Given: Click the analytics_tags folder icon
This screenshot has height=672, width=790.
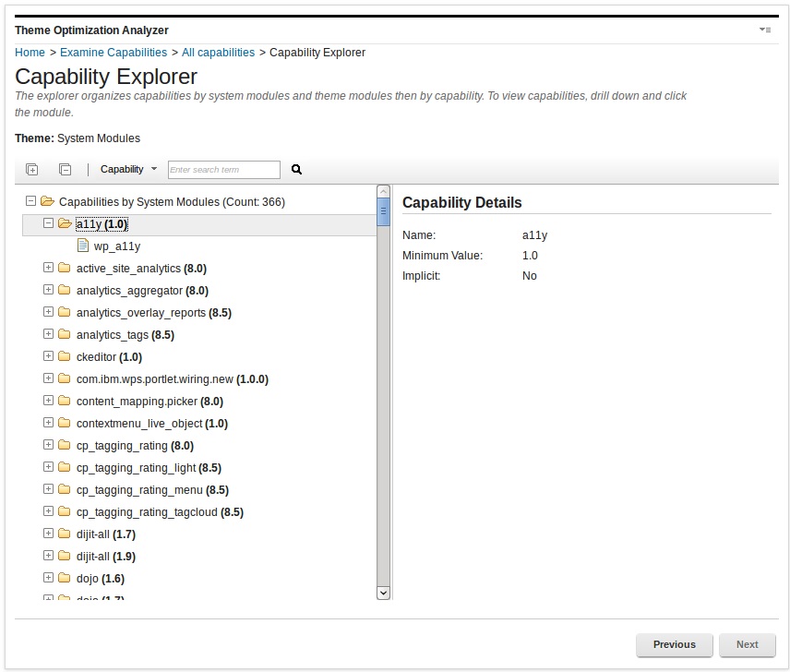Looking at the screenshot, I should (x=64, y=334).
